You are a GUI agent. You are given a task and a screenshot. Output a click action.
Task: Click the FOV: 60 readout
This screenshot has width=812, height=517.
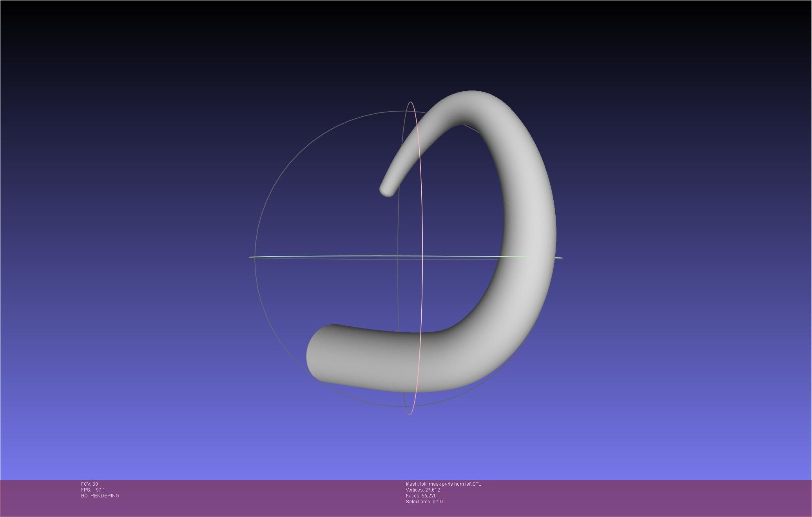pyautogui.click(x=89, y=484)
